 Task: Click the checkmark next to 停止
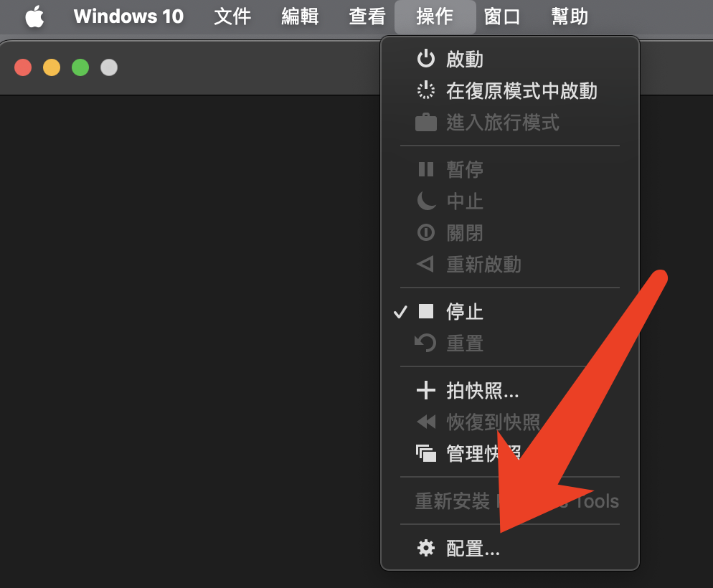[x=400, y=312]
